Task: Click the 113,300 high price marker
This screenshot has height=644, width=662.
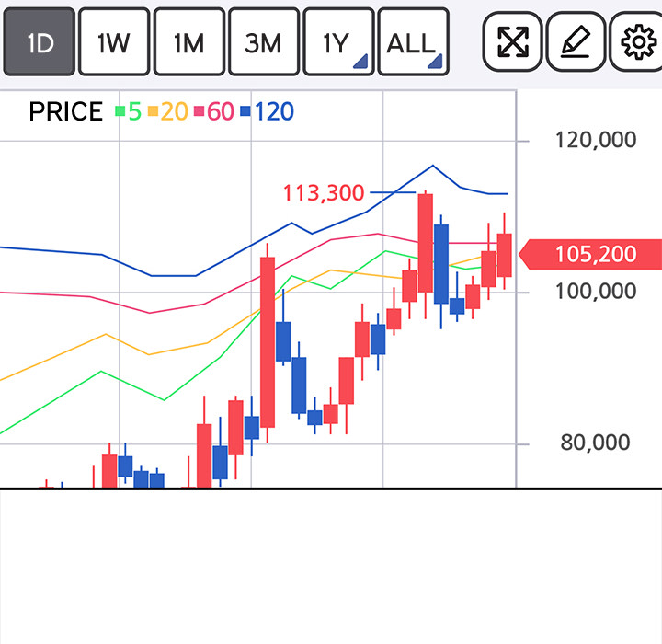Action: point(324,193)
